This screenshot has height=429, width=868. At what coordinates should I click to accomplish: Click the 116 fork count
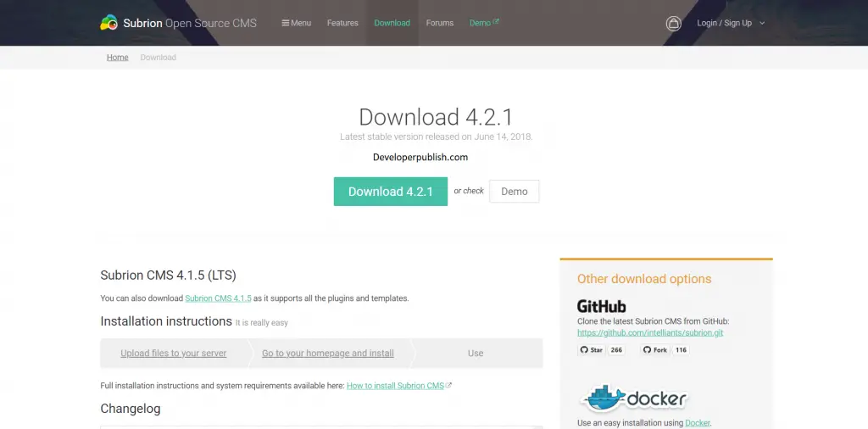coord(681,350)
